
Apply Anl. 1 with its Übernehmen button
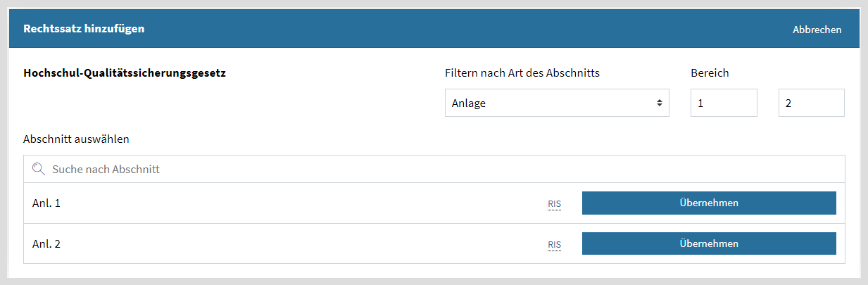(709, 203)
